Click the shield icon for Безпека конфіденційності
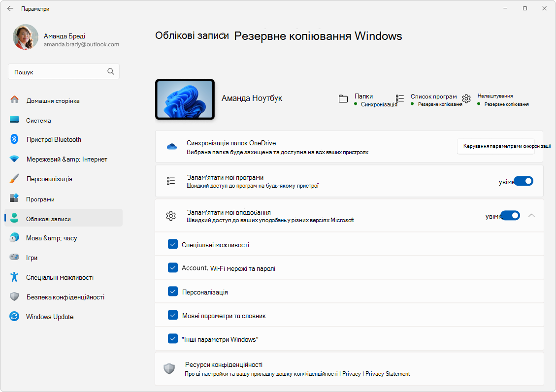Image resolution: width=556 pixels, height=392 pixels. [x=14, y=296]
